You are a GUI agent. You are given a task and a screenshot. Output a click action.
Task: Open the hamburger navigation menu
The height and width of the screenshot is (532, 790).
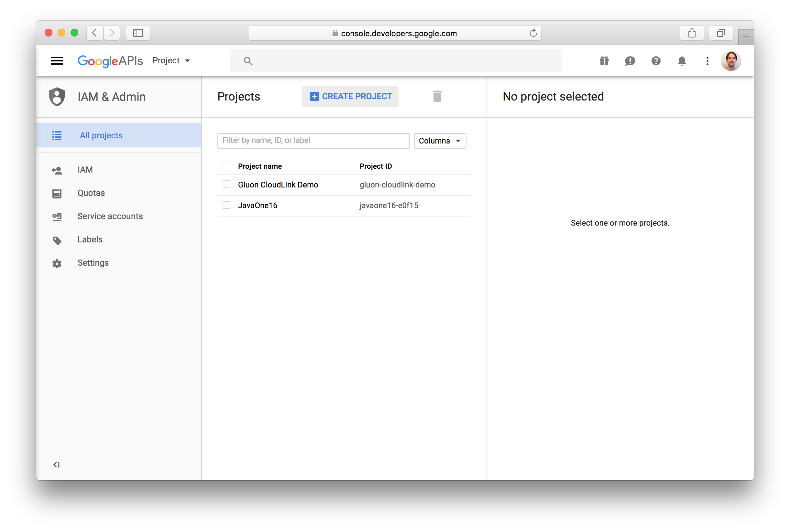[57, 61]
